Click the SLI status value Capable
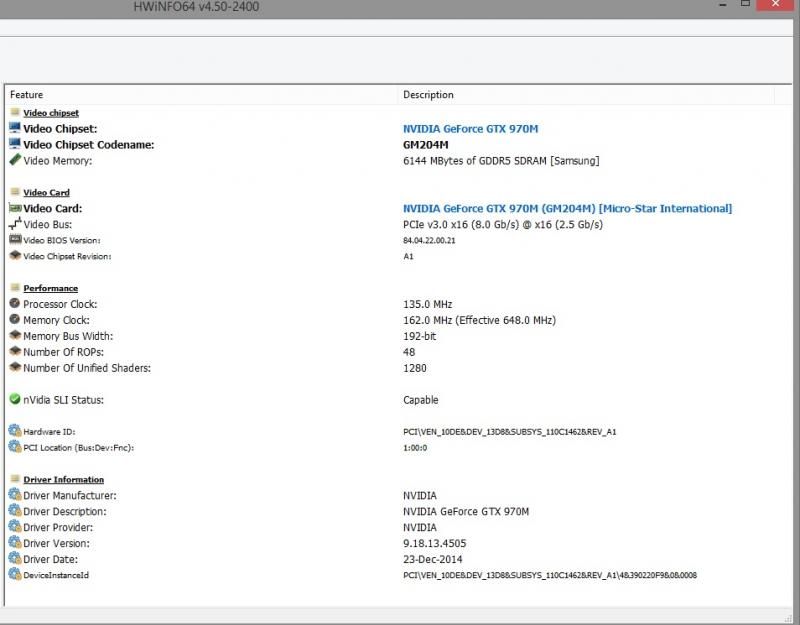800x625 pixels. click(420, 400)
